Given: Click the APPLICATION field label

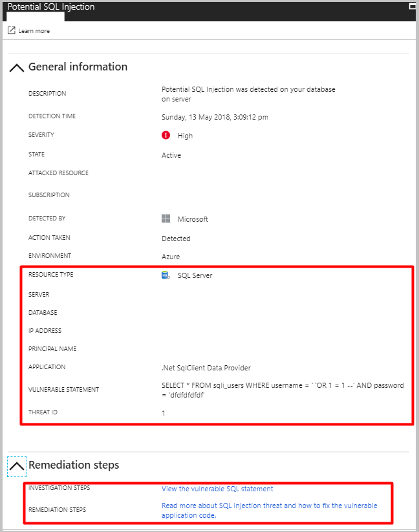Looking at the screenshot, I should (x=47, y=367).
